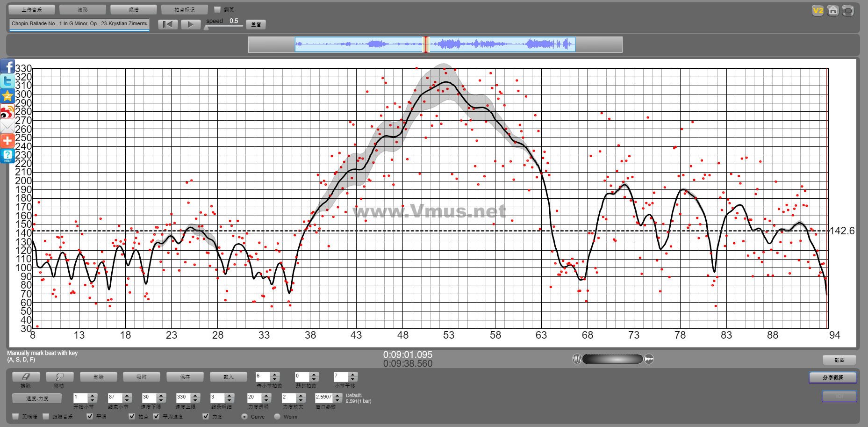This screenshot has width=868, height=427.
Task: Share via the Weibo icon
Action: [7, 111]
